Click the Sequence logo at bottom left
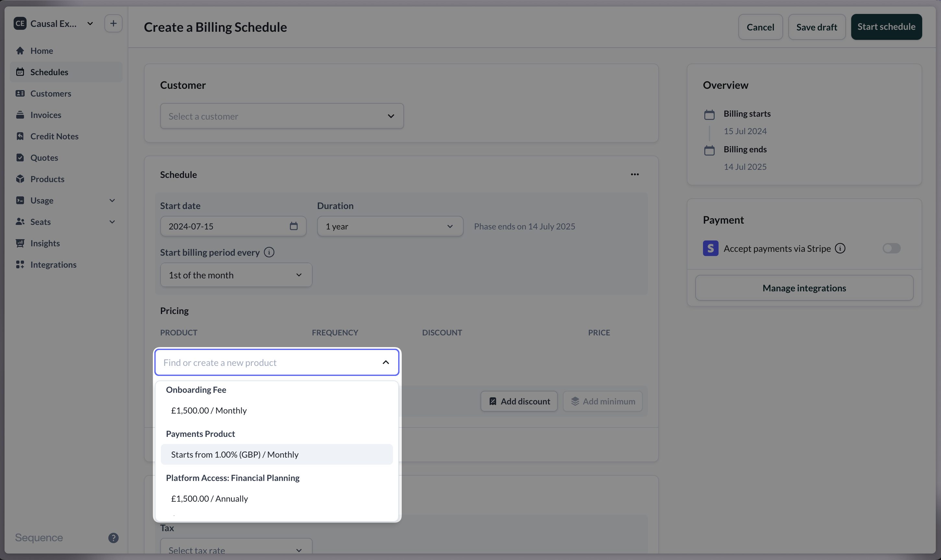941x560 pixels. [39, 538]
